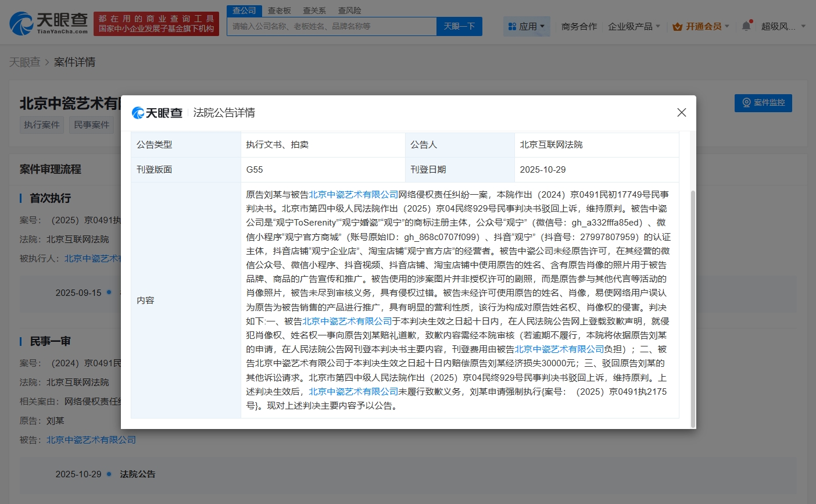816x504 pixels.
Task: Switch to the 查老板 search tab
Action: point(280,10)
